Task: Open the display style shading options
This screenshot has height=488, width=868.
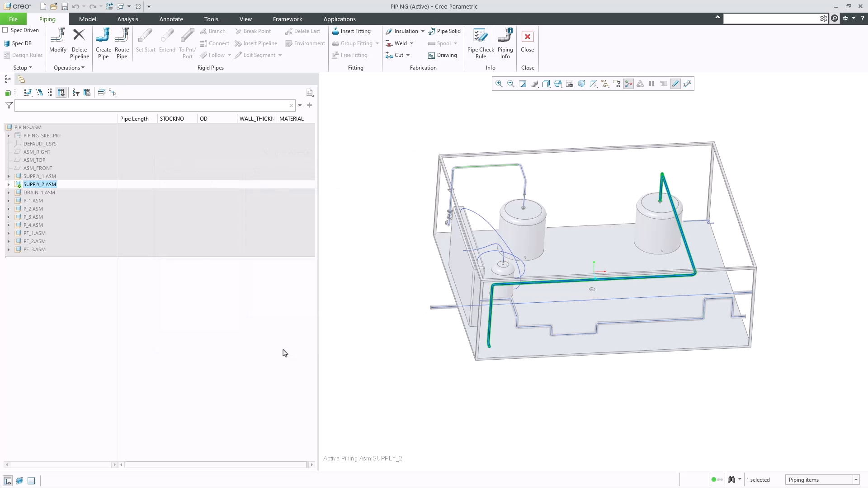Action: point(546,84)
